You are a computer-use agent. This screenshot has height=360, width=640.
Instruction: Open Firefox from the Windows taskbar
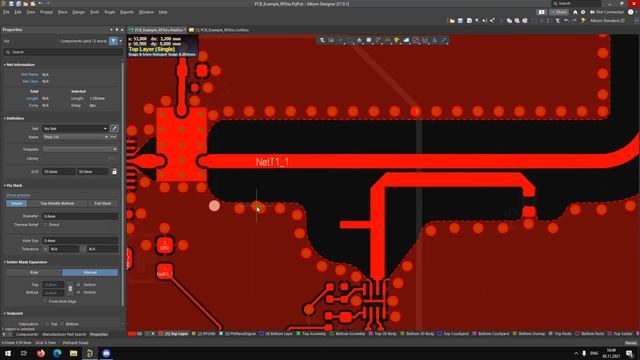[x=41, y=353]
